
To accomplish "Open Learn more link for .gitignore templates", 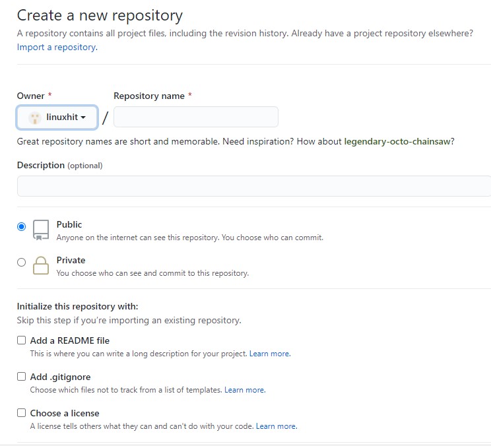I will point(245,390).
